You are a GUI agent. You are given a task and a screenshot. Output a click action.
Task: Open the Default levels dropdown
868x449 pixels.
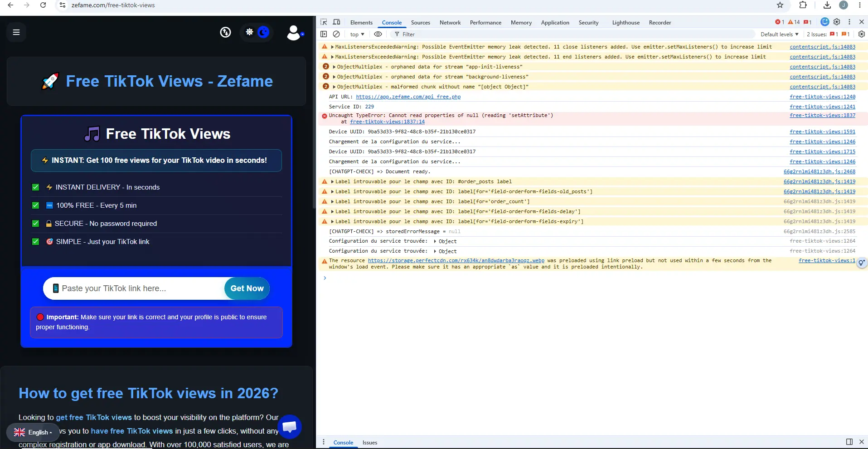pyautogui.click(x=780, y=34)
